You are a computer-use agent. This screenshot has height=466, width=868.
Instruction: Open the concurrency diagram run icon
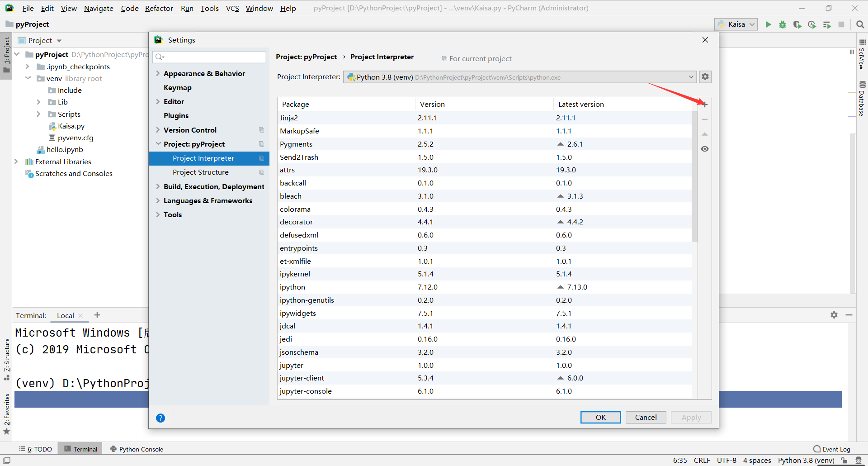[827, 24]
